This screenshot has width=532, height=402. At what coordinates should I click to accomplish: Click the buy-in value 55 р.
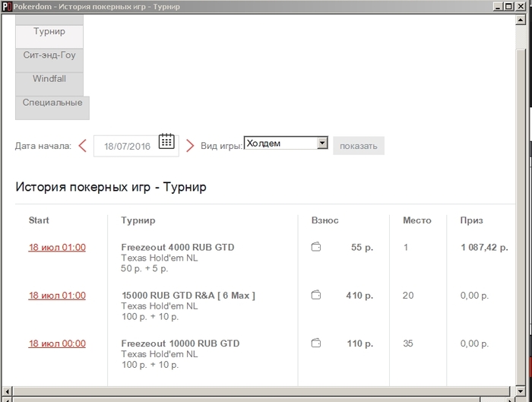(x=362, y=247)
